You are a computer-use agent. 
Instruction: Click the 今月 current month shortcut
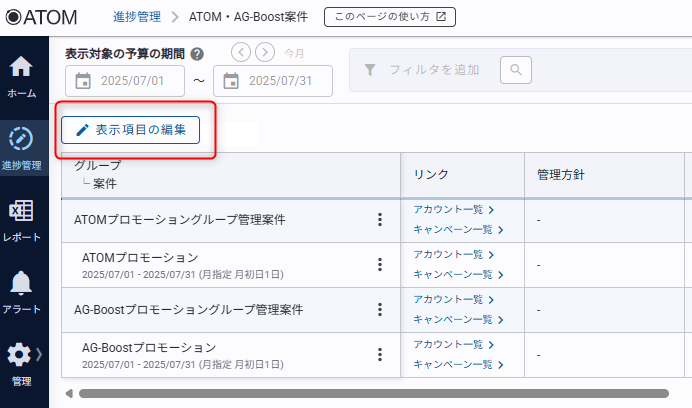pyautogui.click(x=294, y=53)
